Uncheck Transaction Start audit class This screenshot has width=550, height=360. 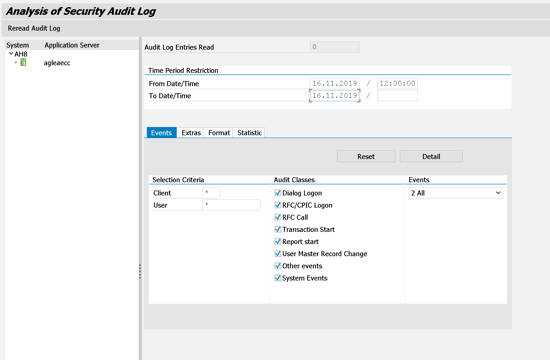[x=277, y=229]
